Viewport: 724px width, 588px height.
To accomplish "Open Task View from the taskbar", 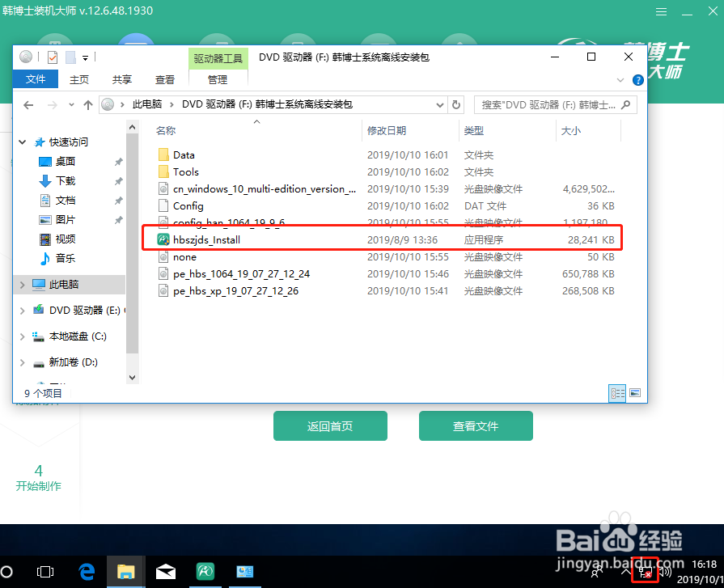I will 45,571.
